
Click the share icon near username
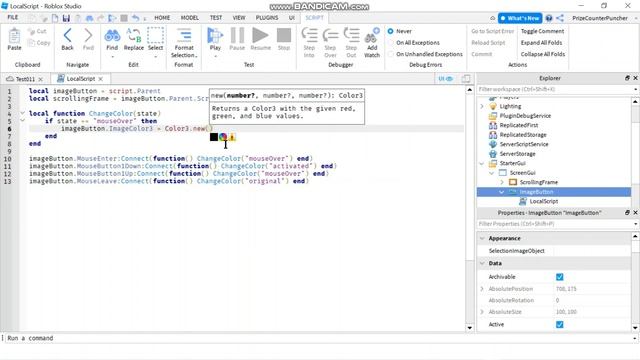(x=560, y=18)
